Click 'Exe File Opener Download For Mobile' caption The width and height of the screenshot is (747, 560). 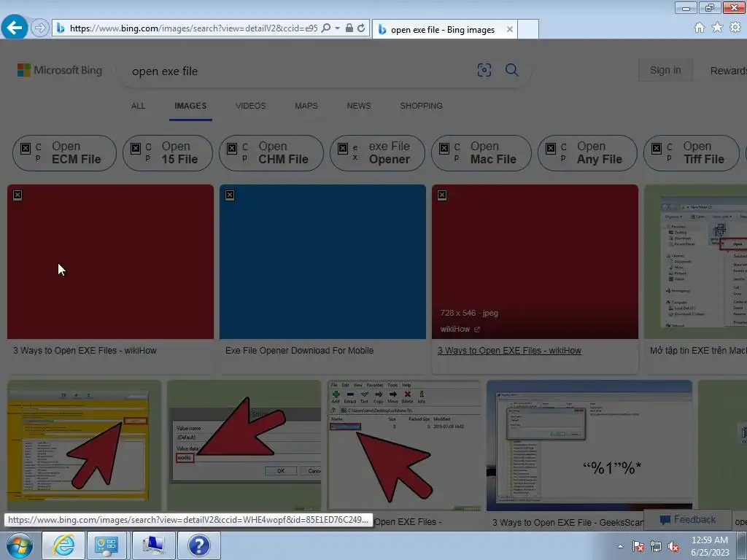coord(299,351)
